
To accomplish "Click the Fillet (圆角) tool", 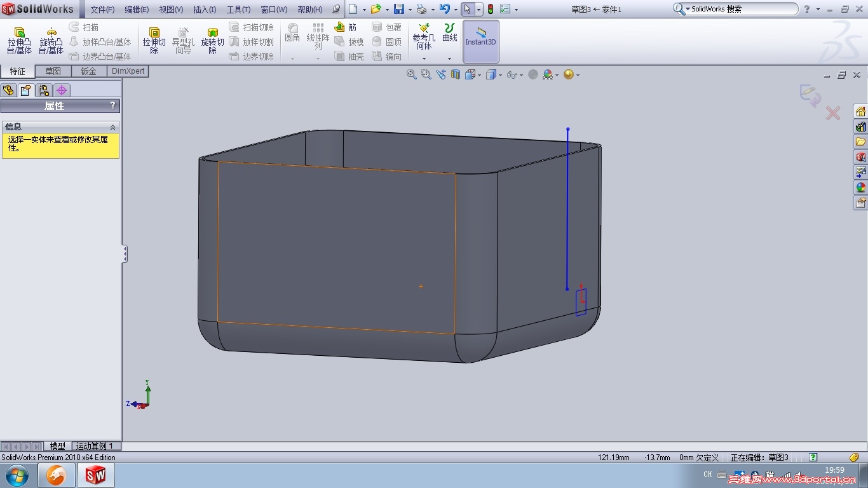I will point(292,32).
